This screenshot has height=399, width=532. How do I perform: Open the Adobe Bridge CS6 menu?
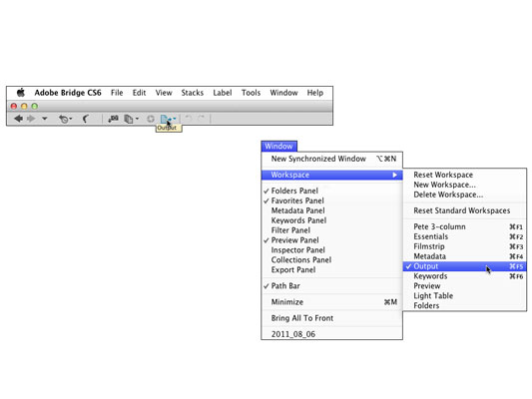68,93
